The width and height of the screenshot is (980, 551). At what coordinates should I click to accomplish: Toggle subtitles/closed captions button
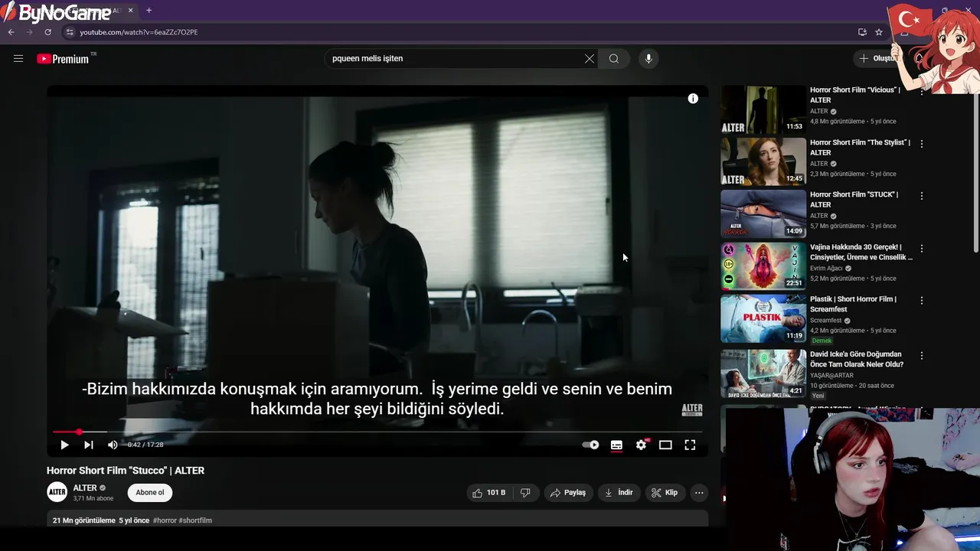[616, 445]
